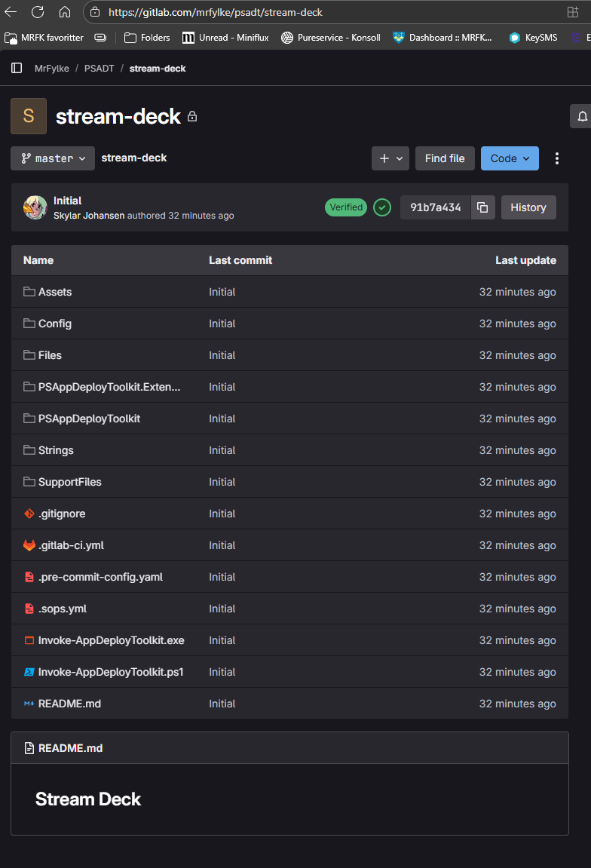This screenshot has height=868, width=591.
Task: Click the Verified signature badge
Action: click(x=346, y=207)
